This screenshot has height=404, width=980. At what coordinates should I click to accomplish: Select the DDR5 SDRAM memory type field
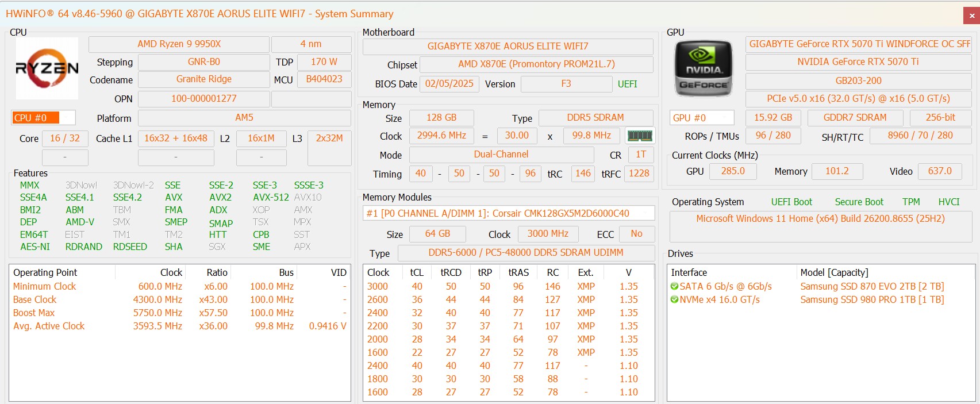click(x=595, y=118)
